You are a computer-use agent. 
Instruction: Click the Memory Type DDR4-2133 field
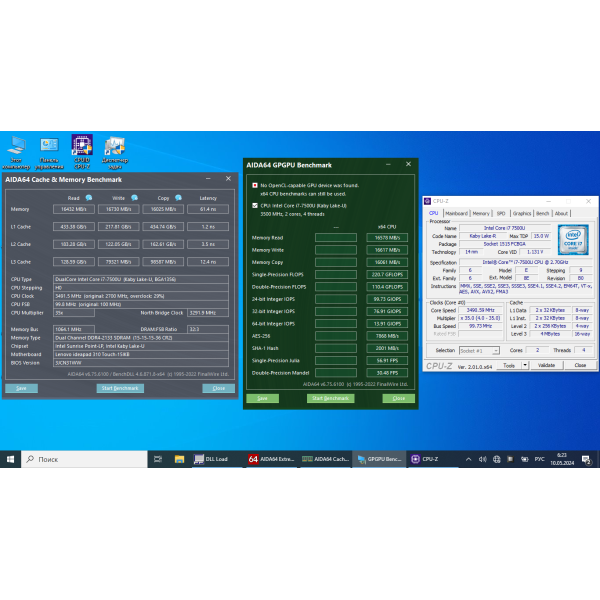pos(141,338)
